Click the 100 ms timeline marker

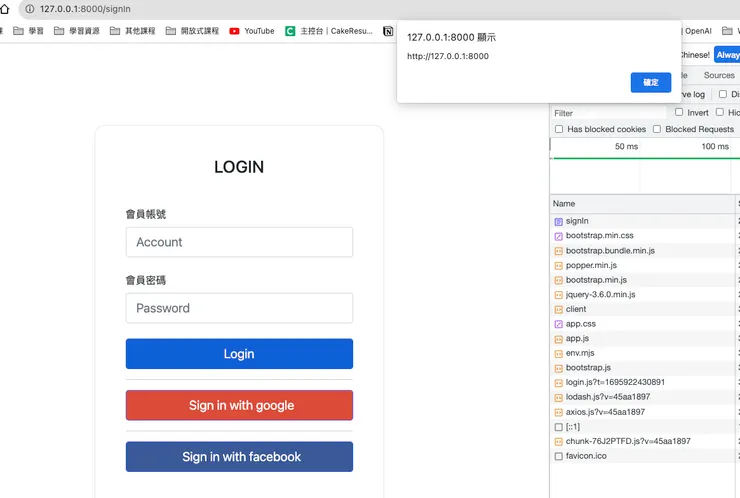715,146
